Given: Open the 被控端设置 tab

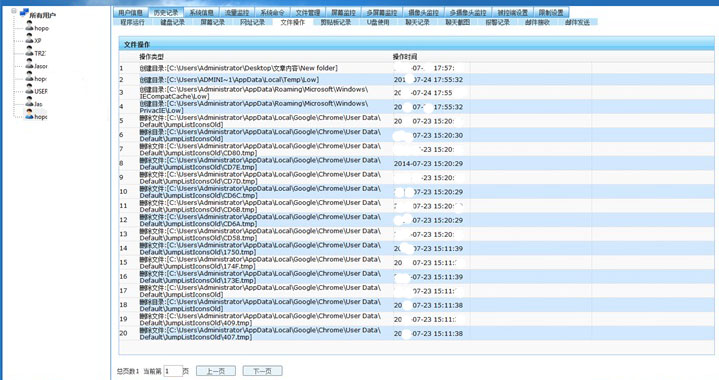Looking at the screenshot, I should (x=513, y=12).
